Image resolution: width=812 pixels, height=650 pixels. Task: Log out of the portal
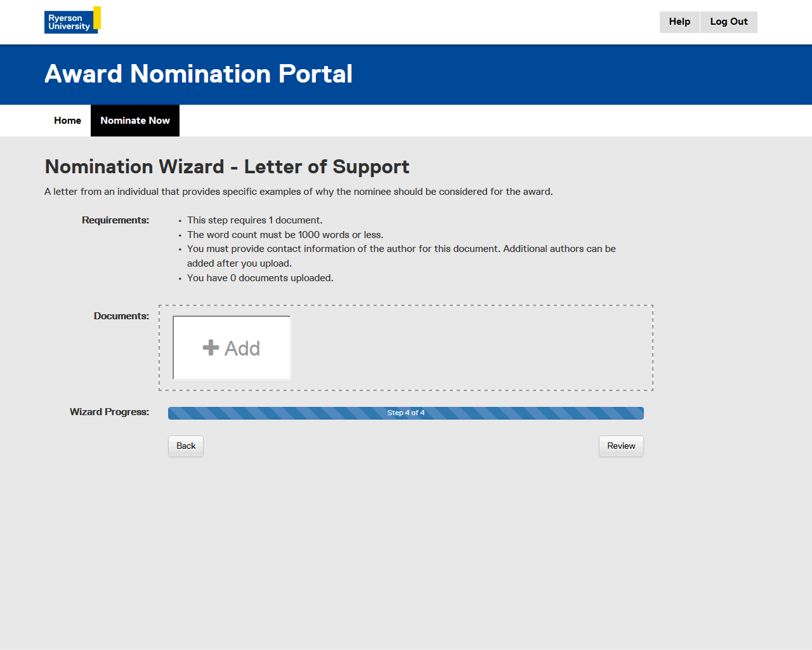[x=728, y=22]
